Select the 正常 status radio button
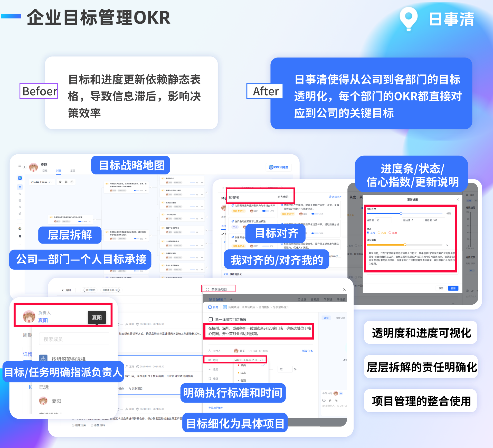 click(368, 233)
